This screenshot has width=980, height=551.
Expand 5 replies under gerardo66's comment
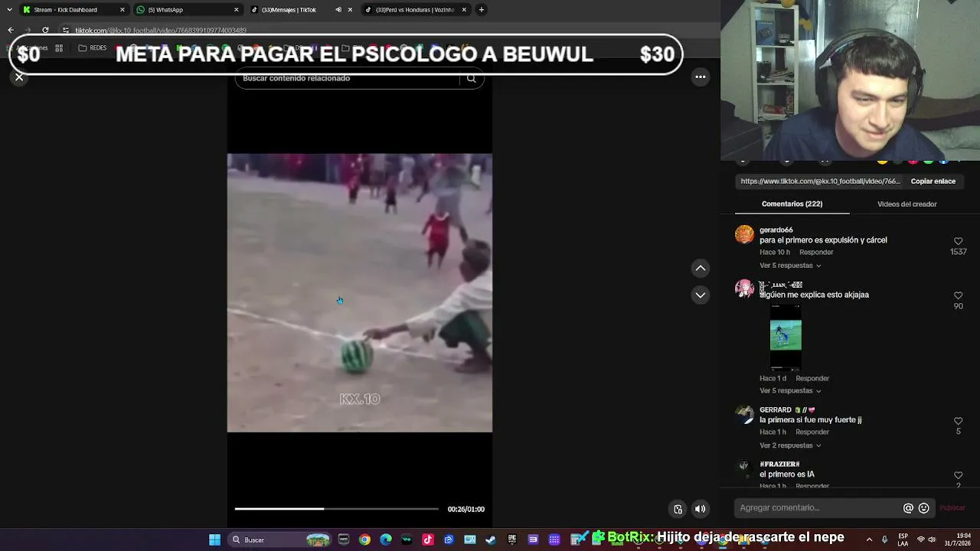[x=790, y=266]
